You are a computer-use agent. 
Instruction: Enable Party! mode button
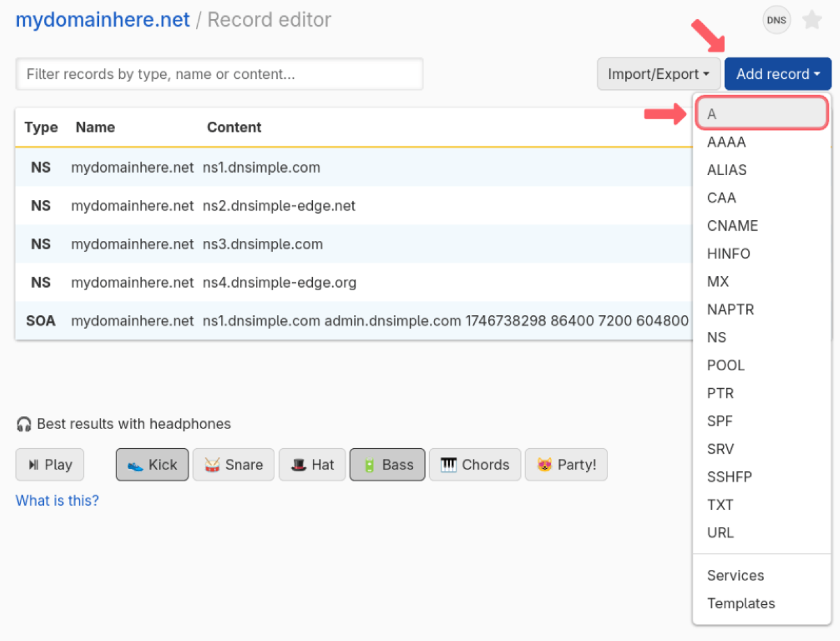pos(566,465)
